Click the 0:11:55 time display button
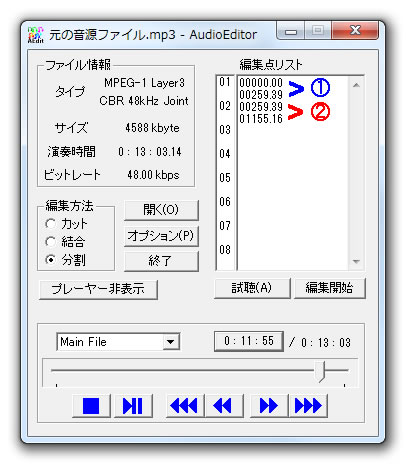Viewport: 406px width, 464px height. (249, 341)
